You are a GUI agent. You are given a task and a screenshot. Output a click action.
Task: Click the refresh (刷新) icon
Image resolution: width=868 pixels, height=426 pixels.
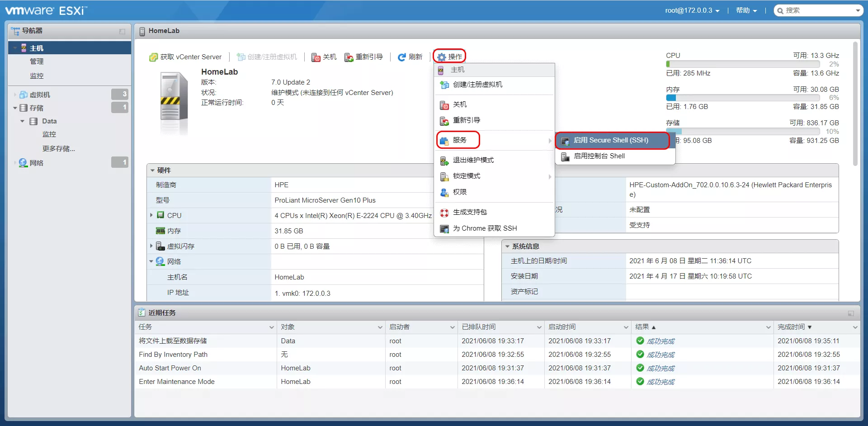click(x=401, y=57)
